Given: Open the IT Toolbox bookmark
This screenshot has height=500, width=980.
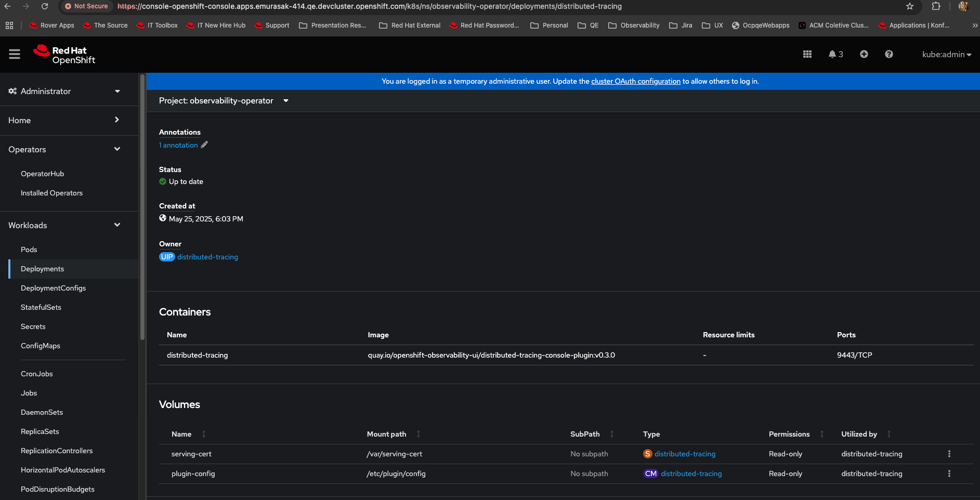Looking at the screenshot, I should click(157, 25).
